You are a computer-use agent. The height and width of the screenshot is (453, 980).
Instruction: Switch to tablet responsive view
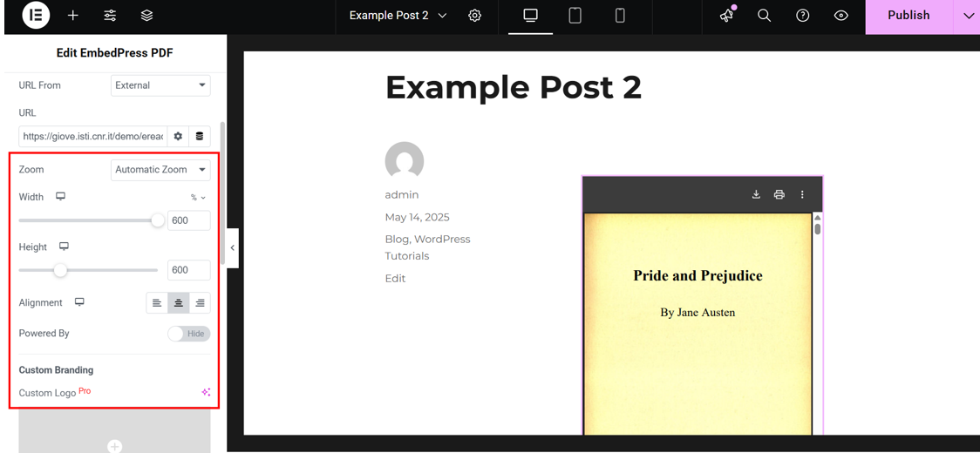click(x=575, y=16)
